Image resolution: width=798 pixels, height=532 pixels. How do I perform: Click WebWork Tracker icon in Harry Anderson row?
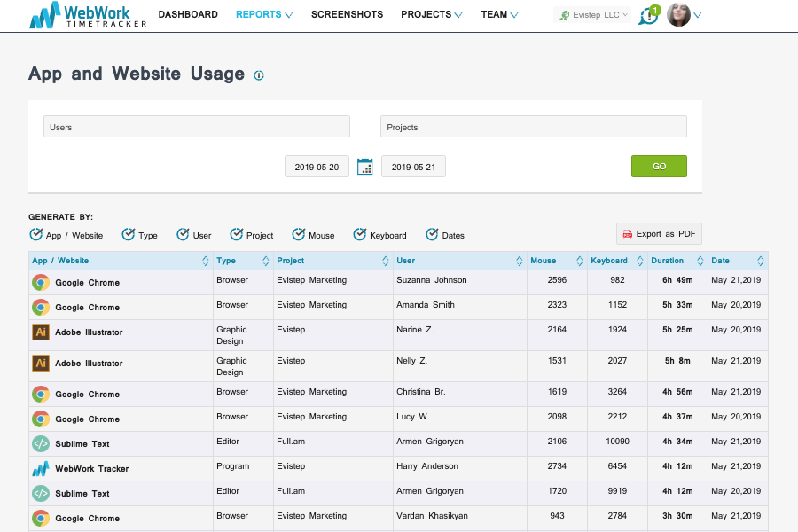pyautogui.click(x=41, y=469)
